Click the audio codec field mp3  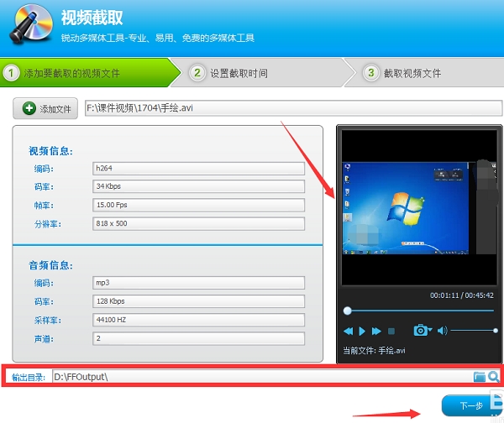198,283
